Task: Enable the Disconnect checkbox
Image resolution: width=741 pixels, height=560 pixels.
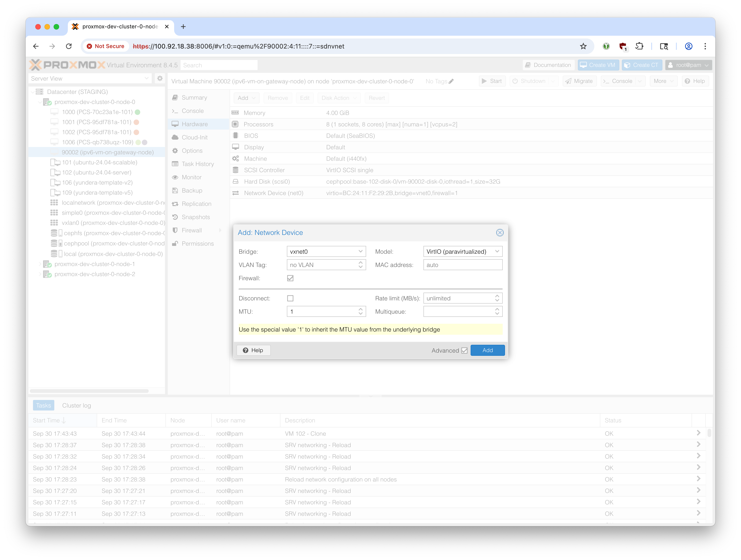Action: click(x=290, y=298)
